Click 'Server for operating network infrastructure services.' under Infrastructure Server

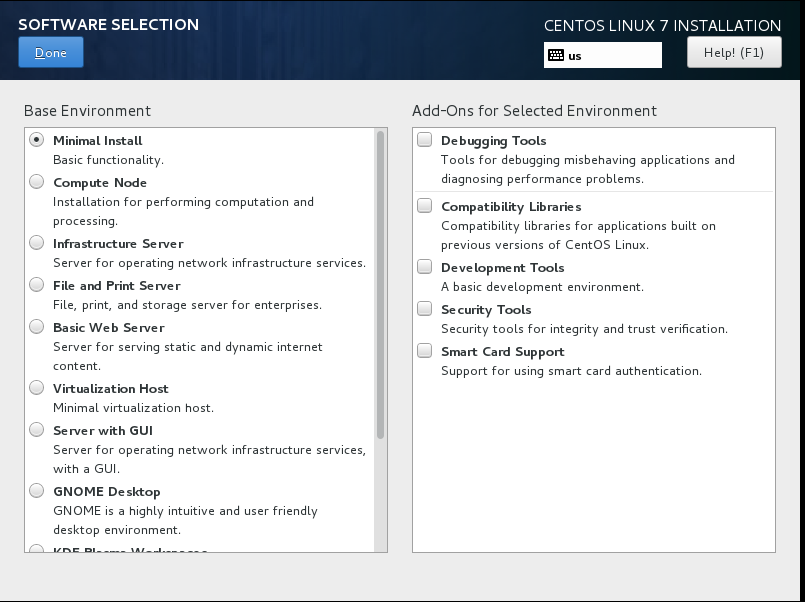pos(209,263)
